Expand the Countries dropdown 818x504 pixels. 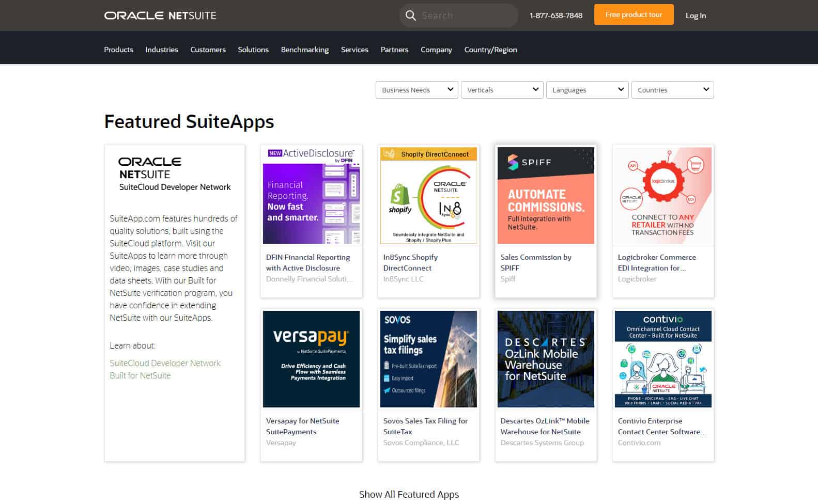tap(672, 90)
